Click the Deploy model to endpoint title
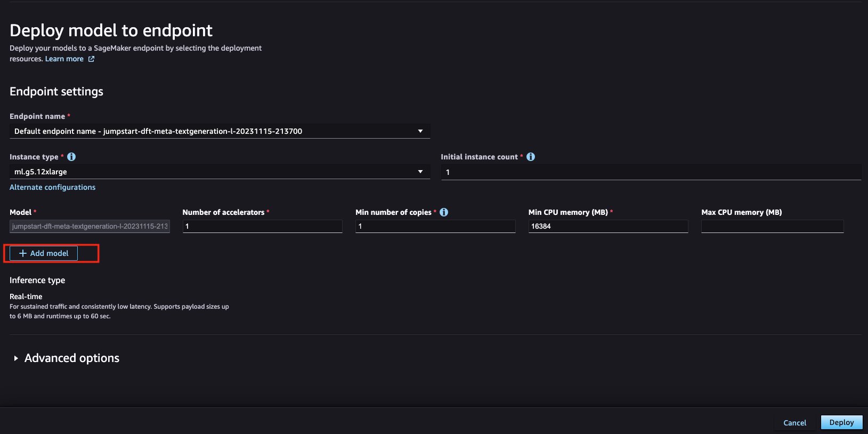The width and height of the screenshot is (868, 434). coord(111,30)
